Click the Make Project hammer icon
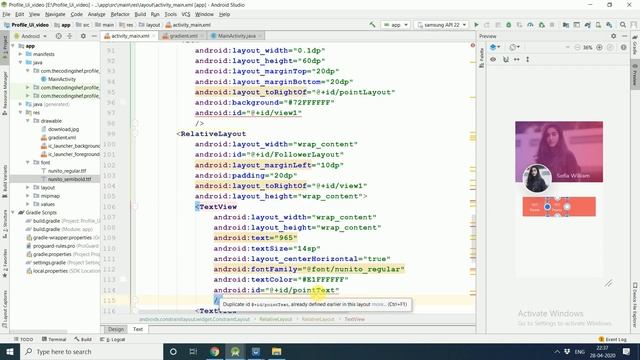This screenshot has width=640, height=360. pyautogui.click(x=372, y=25)
